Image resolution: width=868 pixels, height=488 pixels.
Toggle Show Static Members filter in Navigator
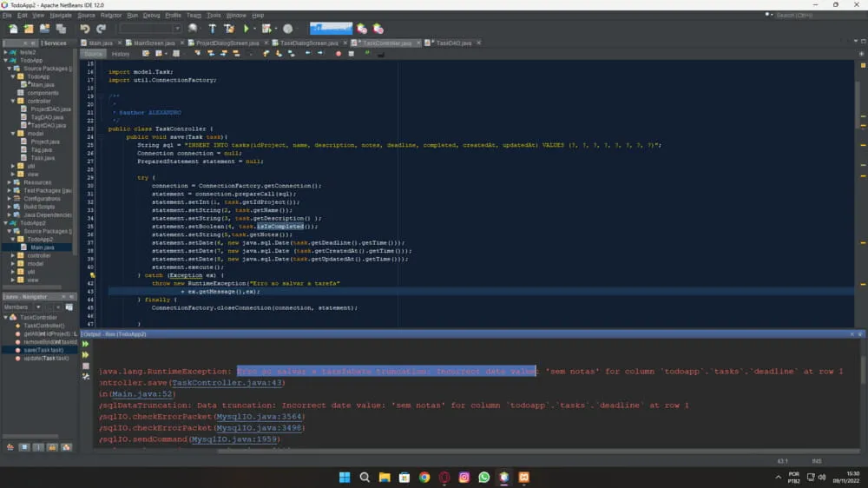pyautogui.click(x=38, y=447)
